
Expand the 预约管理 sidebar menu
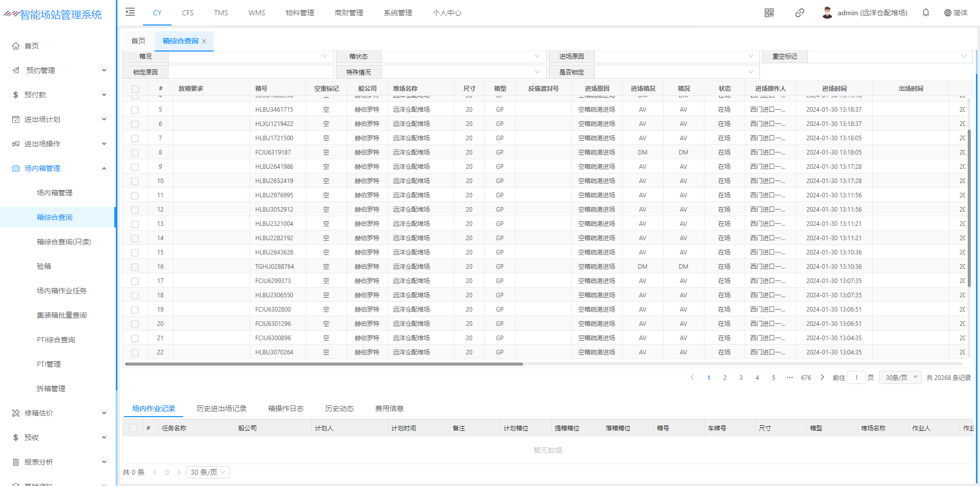tap(59, 70)
